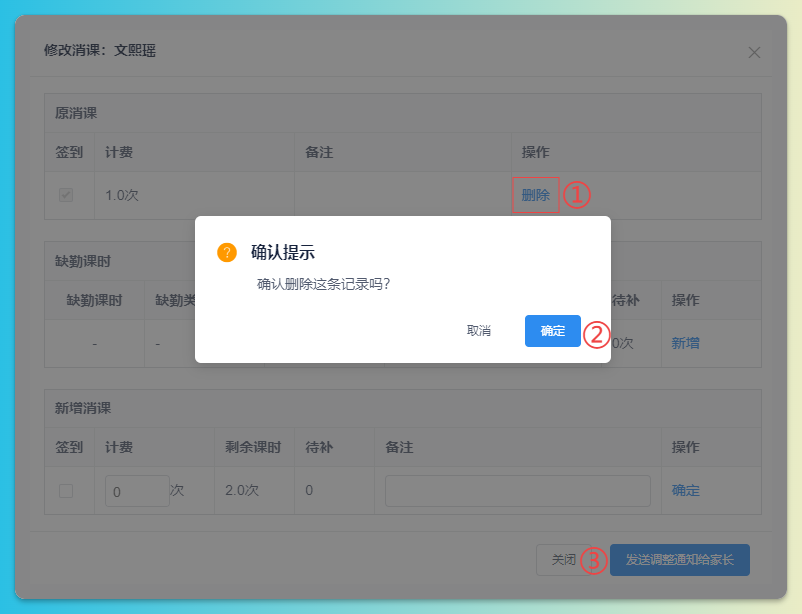Click the 操作 header in 原消课 table
This screenshot has width=802, height=614.
tap(536, 152)
